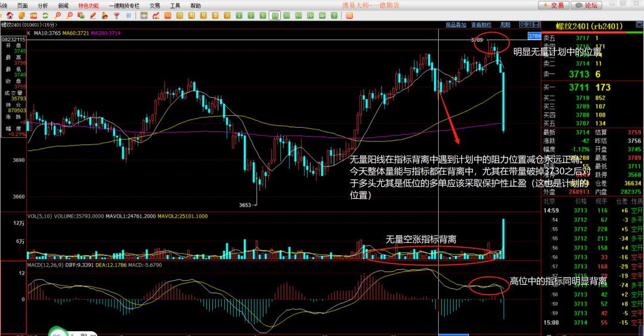Select the 1-minute period button
644x336 pixels.
point(239,16)
